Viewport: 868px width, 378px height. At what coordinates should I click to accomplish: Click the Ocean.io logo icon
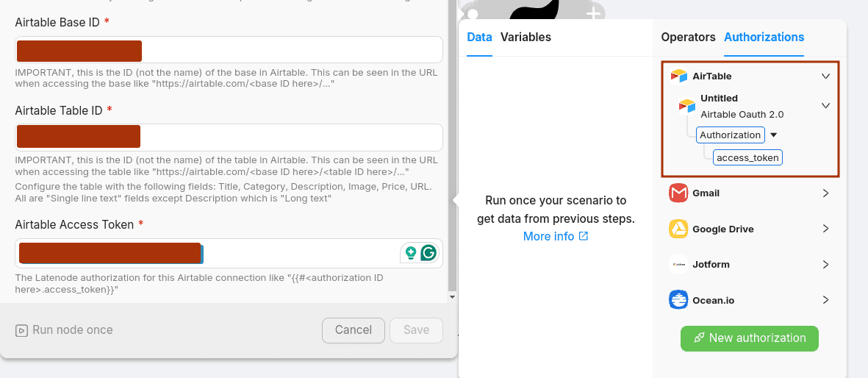point(678,300)
